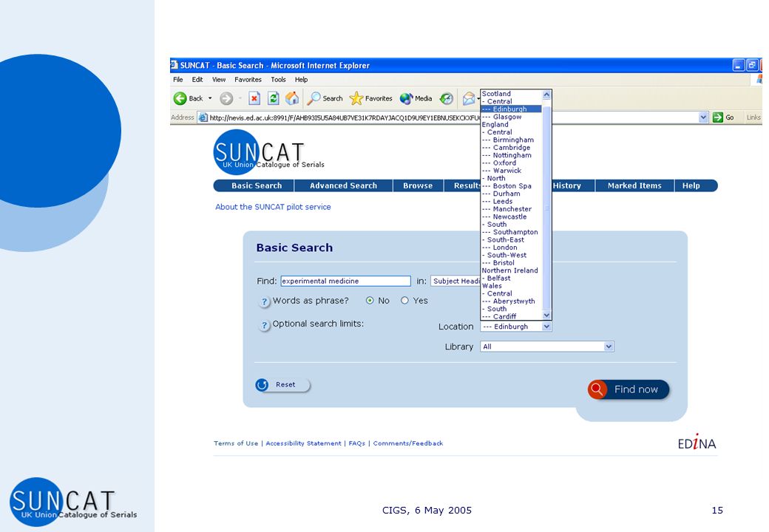769x532 pixels.
Task: Switch to Advanced Search tab
Action: 343,185
